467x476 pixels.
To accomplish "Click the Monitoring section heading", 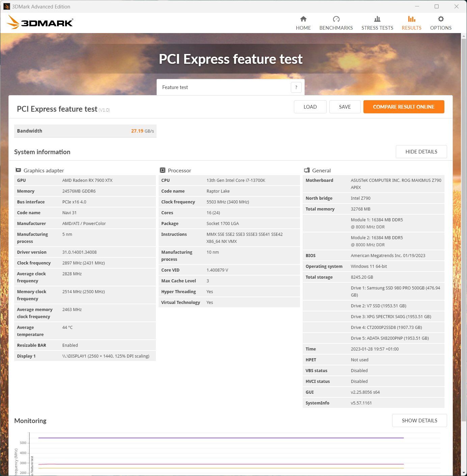I will point(30,421).
